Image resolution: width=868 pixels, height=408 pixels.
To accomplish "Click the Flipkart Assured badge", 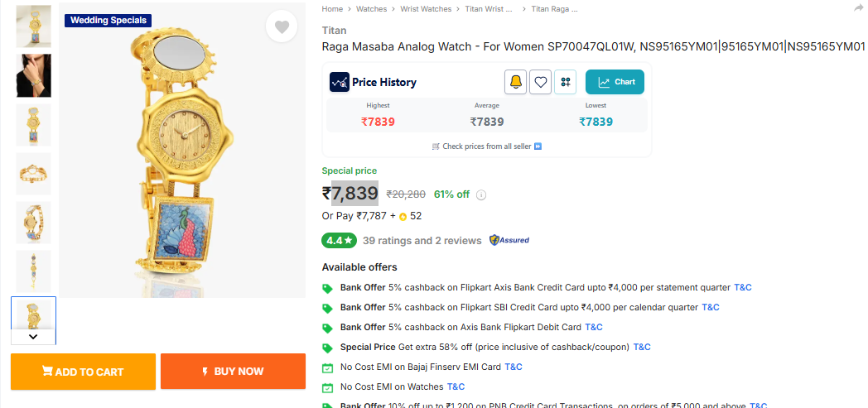I will click(509, 241).
